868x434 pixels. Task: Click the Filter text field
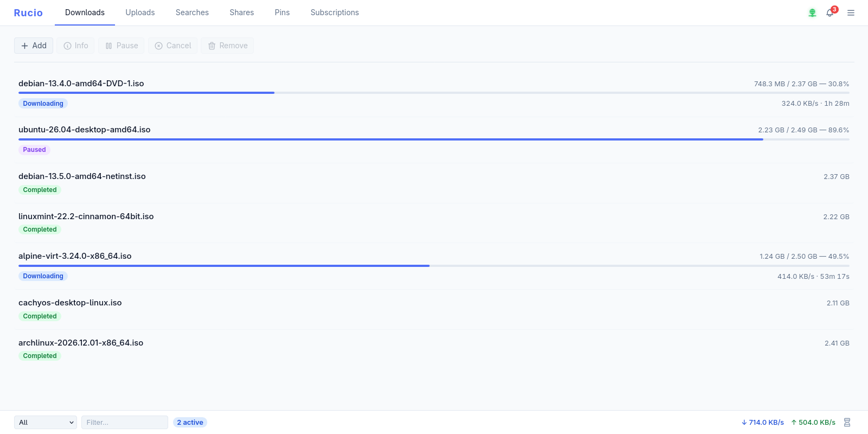(125, 423)
